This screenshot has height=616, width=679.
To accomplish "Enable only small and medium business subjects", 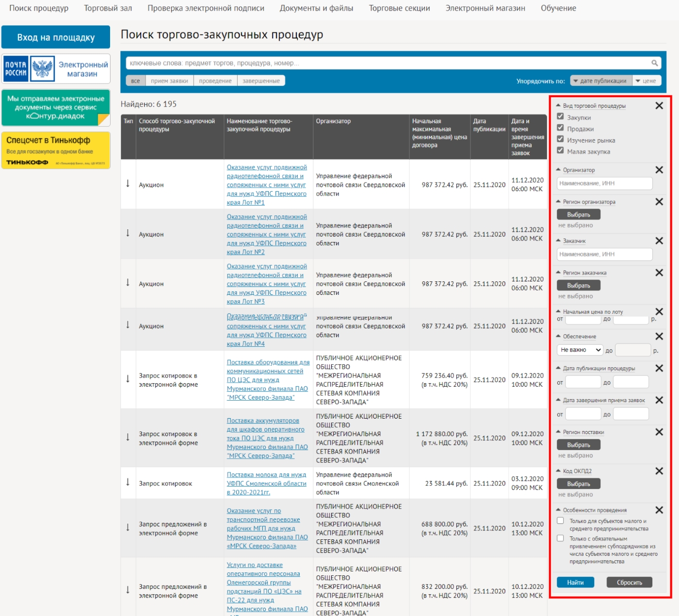I will pos(560,521).
